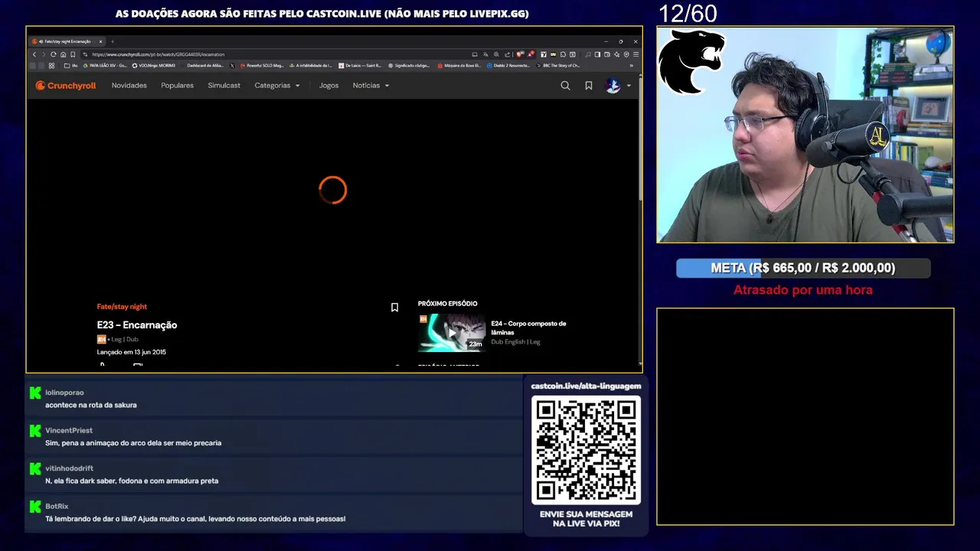Viewport: 980px width, 551px height.
Task: Open the Brave wallet icon
Action: tap(607, 54)
